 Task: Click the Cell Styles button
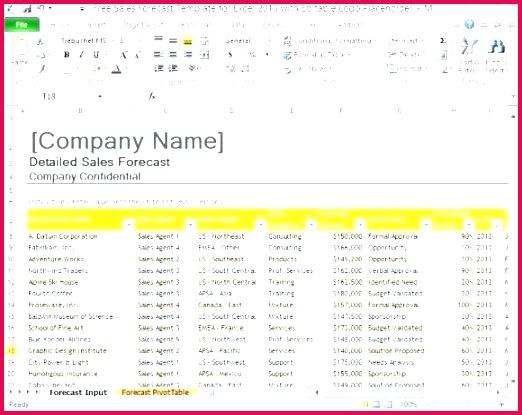(x=308, y=69)
